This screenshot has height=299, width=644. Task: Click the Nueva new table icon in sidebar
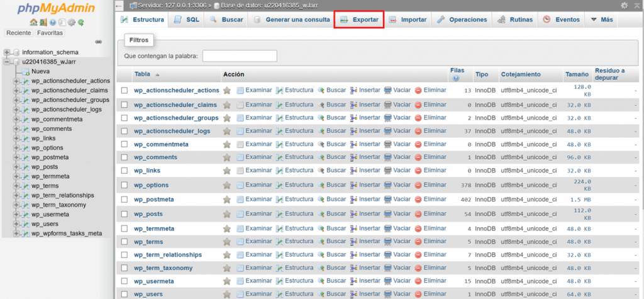tap(25, 72)
